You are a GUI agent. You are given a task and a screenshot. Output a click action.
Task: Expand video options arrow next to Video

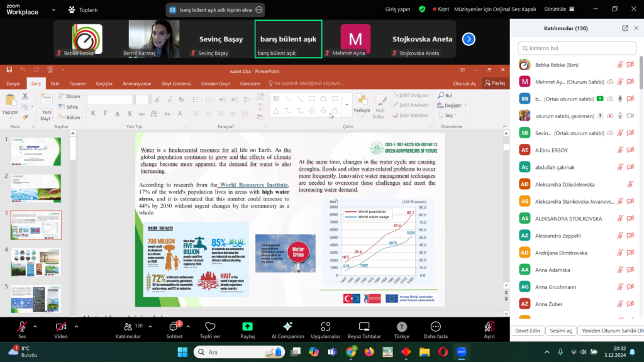click(x=76, y=326)
